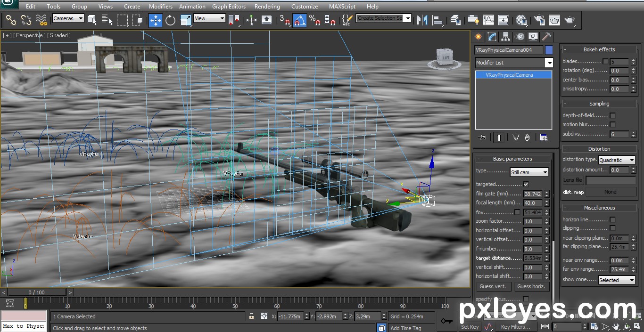Click the Lens file button
Image resolution: width=644 pixels, height=332 pixels.
573,180
